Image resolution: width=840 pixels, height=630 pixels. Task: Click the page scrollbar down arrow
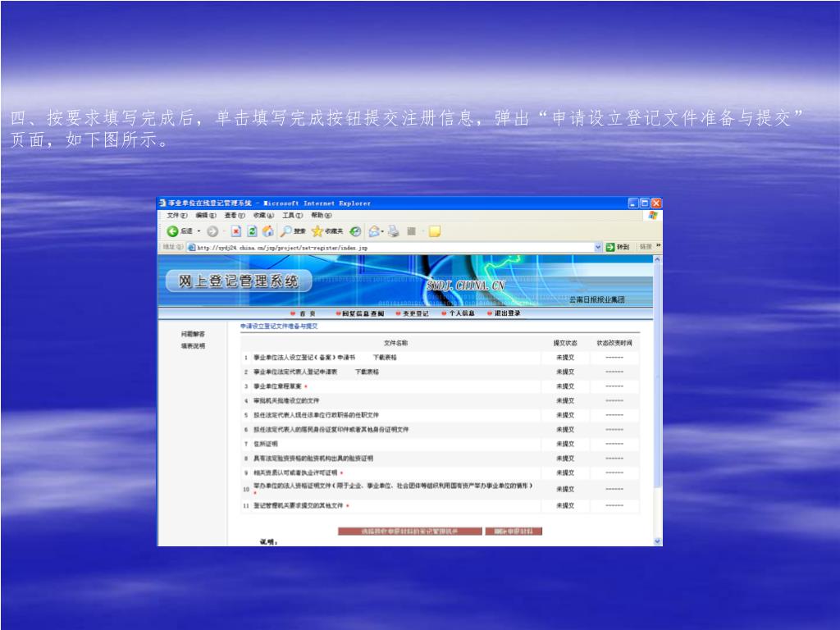pos(657,541)
